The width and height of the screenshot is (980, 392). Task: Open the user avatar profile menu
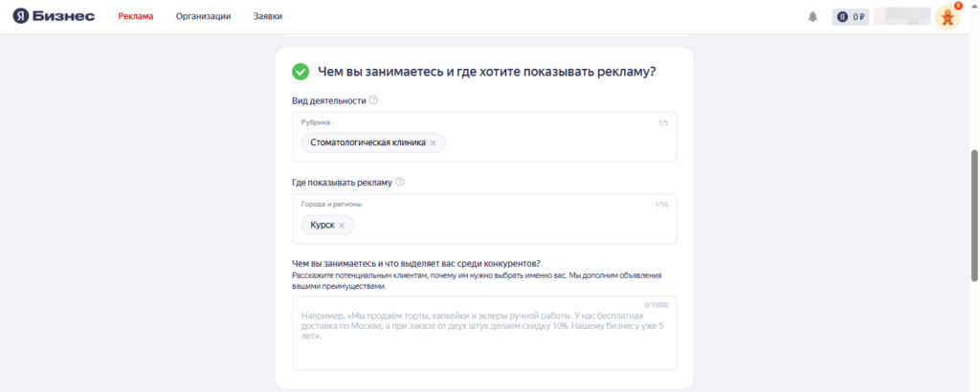click(947, 17)
